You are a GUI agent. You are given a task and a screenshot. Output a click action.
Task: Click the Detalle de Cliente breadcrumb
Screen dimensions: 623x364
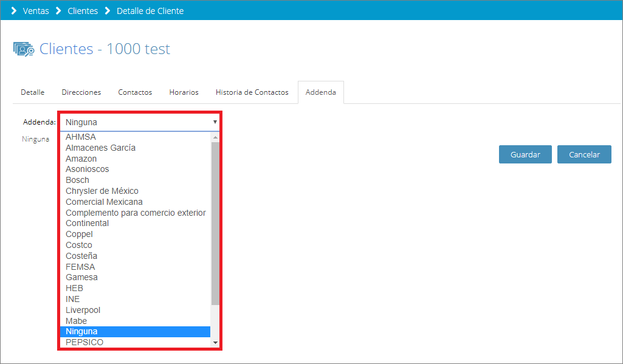click(x=150, y=11)
